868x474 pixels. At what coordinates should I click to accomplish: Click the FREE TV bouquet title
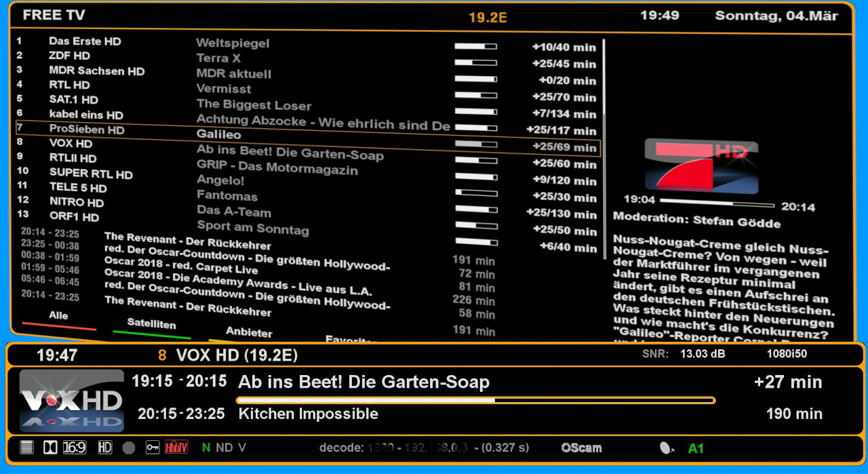pyautogui.click(x=54, y=15)
